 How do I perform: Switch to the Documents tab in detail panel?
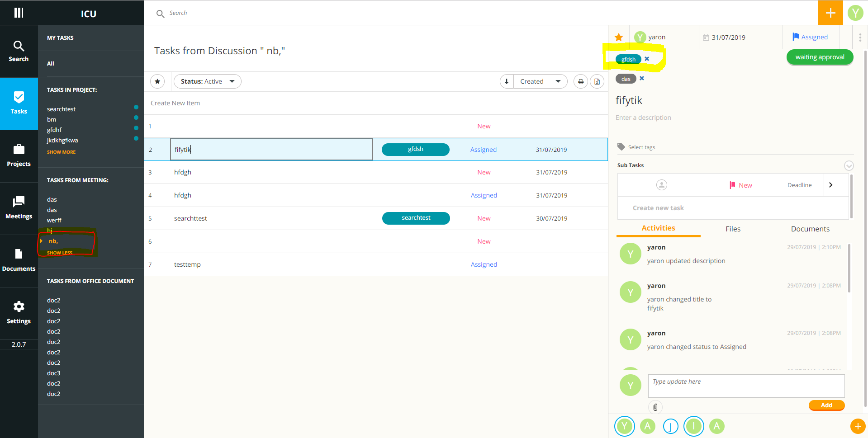click(x=810, y=229)
